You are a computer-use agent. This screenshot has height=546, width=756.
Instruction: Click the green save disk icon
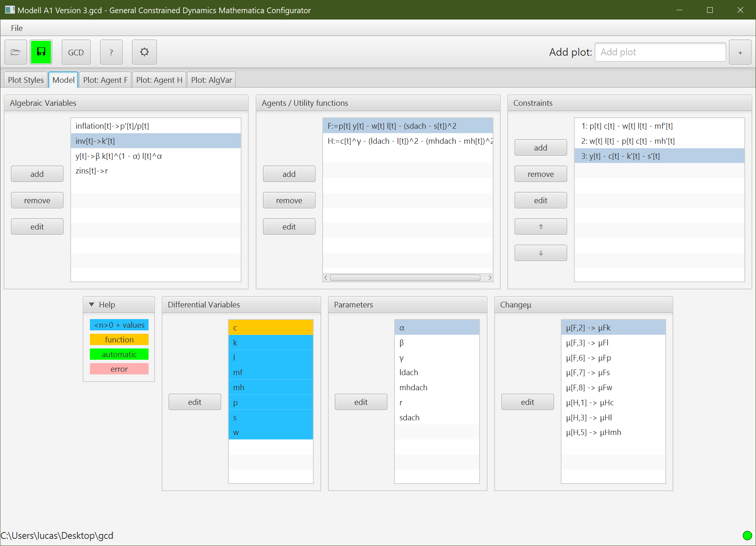[41, 52]
